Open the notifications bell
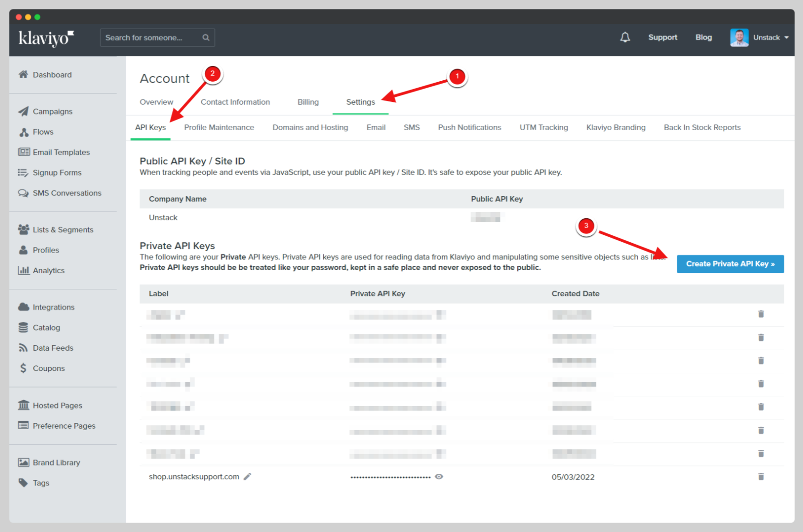 625,37
